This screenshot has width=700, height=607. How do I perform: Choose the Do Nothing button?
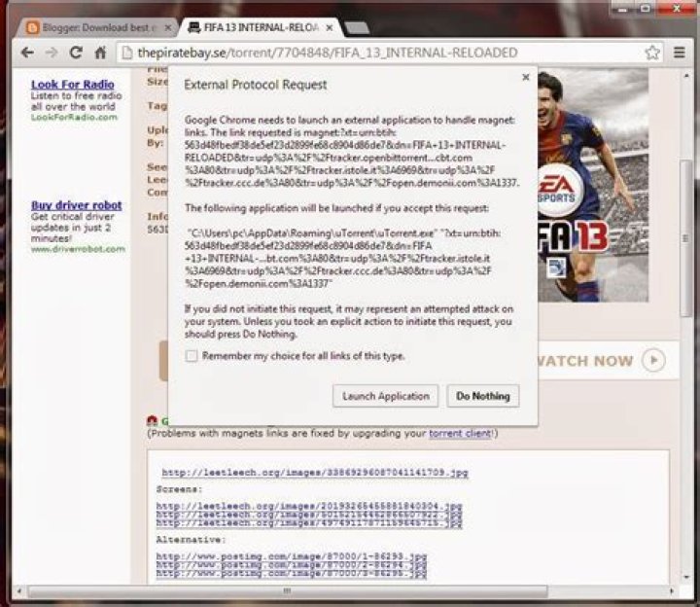point(483,396)
